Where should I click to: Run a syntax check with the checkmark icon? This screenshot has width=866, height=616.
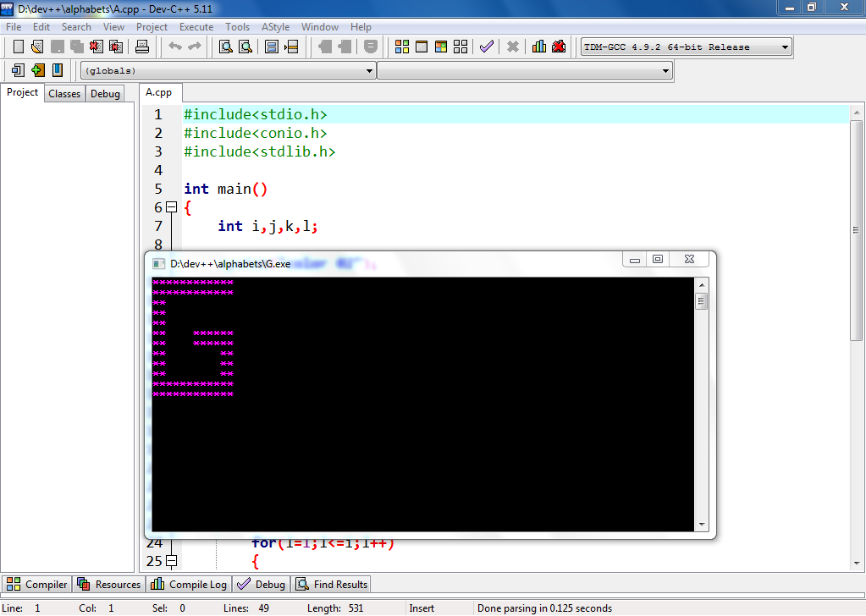487,47
